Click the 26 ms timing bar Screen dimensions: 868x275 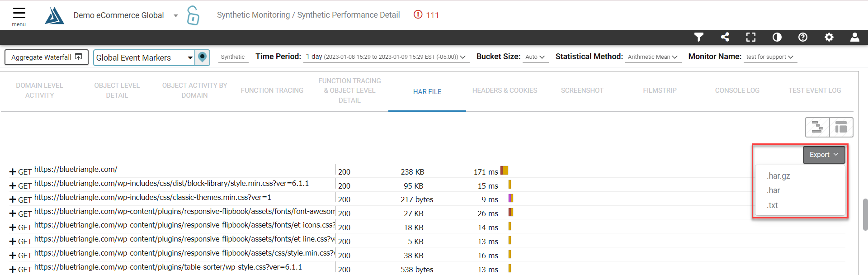[511, 212]
